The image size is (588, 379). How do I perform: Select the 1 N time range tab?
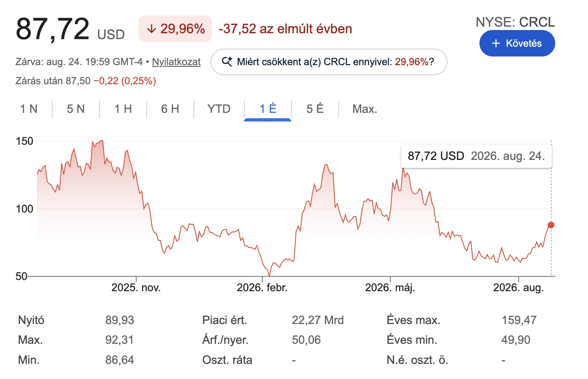(29, 109)
